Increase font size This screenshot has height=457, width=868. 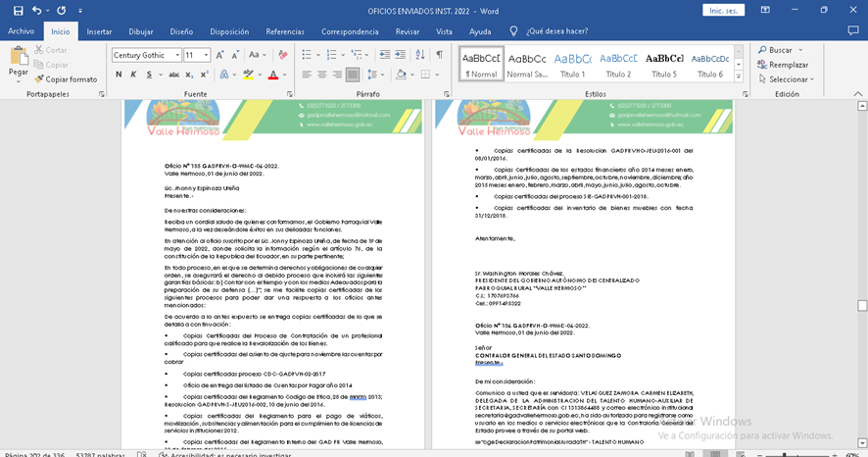pyautogui.click(x=220, y=56)
